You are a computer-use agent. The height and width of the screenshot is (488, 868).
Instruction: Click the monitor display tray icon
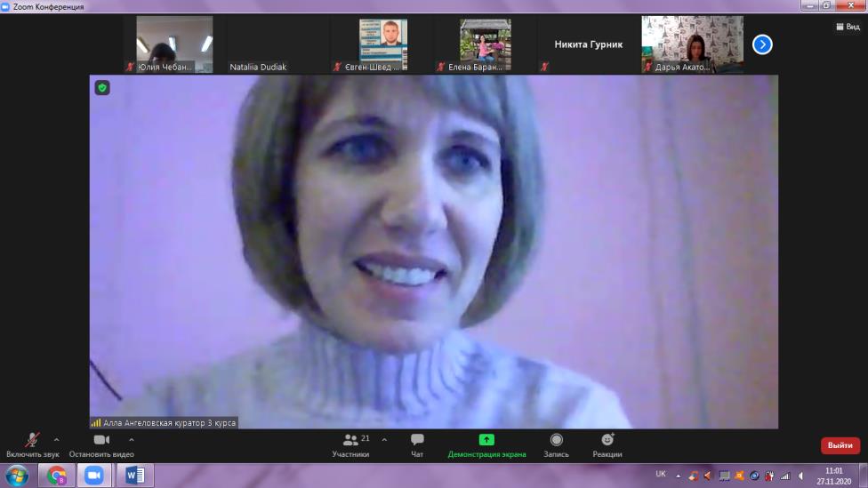click(x=724, y=476)
